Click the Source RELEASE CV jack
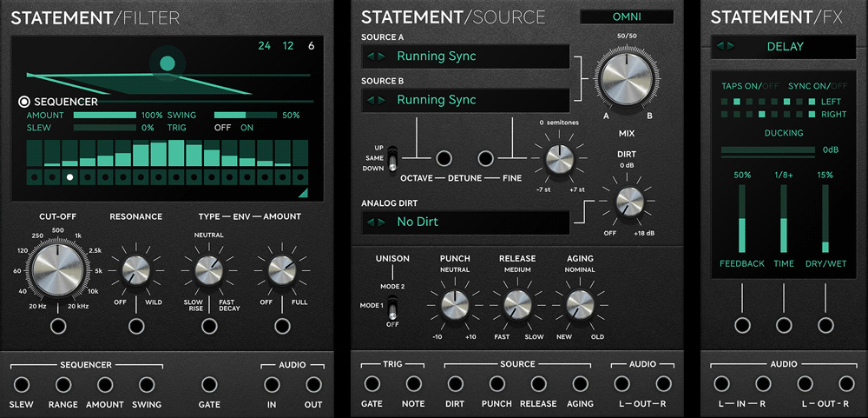Screen dimensions: 868x418 point(539,383)
